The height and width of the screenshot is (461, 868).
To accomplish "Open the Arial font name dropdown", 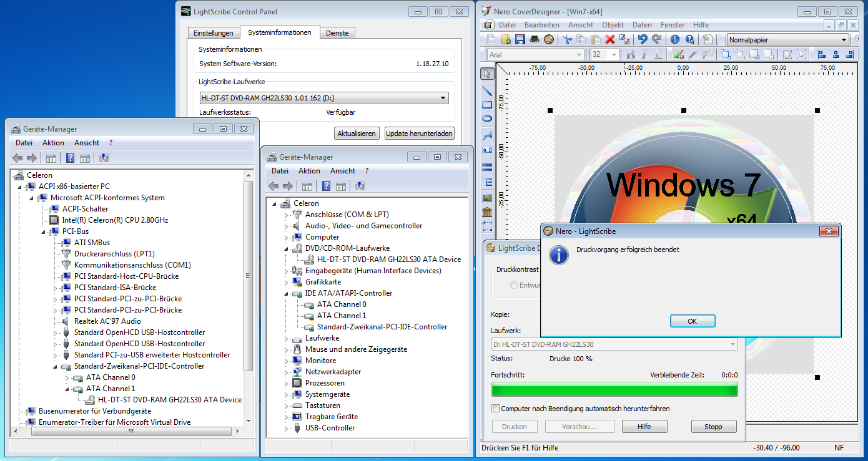I will [579, 55].
